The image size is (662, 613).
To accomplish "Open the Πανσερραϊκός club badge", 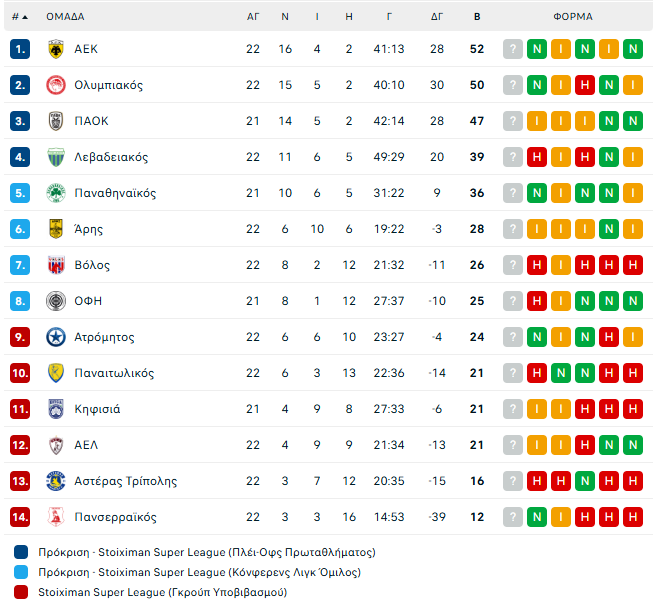I will (55, 517).
